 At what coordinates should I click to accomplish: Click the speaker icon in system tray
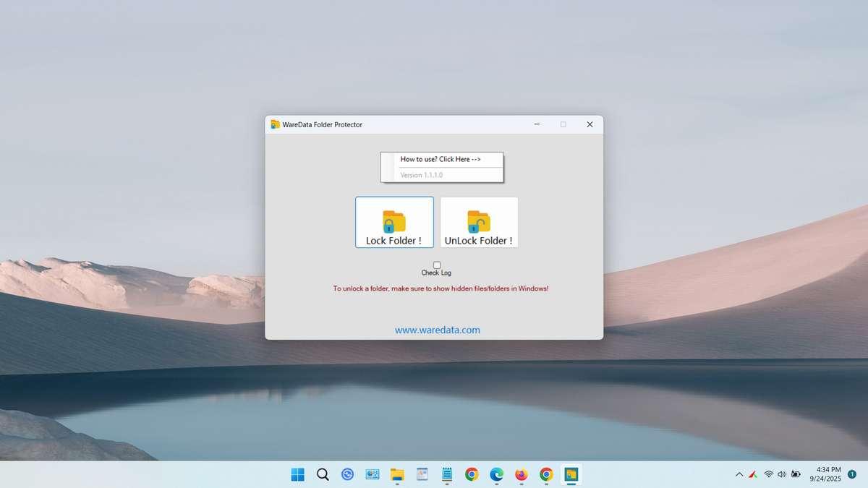(x=781, y=474)
